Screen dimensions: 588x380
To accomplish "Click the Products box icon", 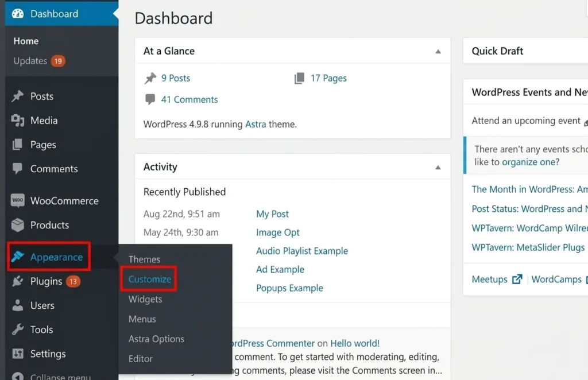I will [x=18, y=225].
